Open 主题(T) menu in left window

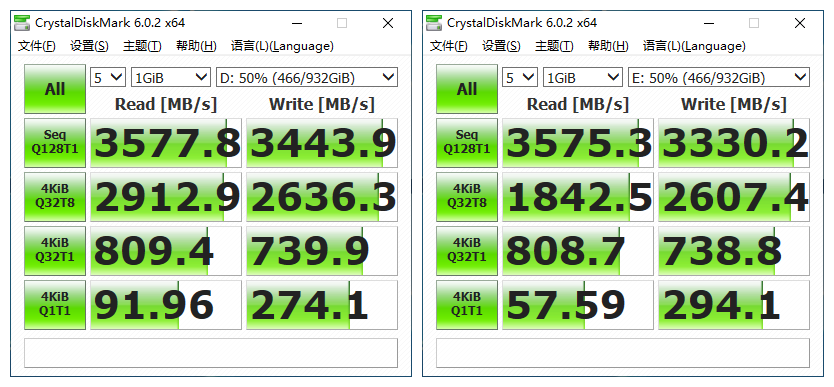tap(142, 46)
